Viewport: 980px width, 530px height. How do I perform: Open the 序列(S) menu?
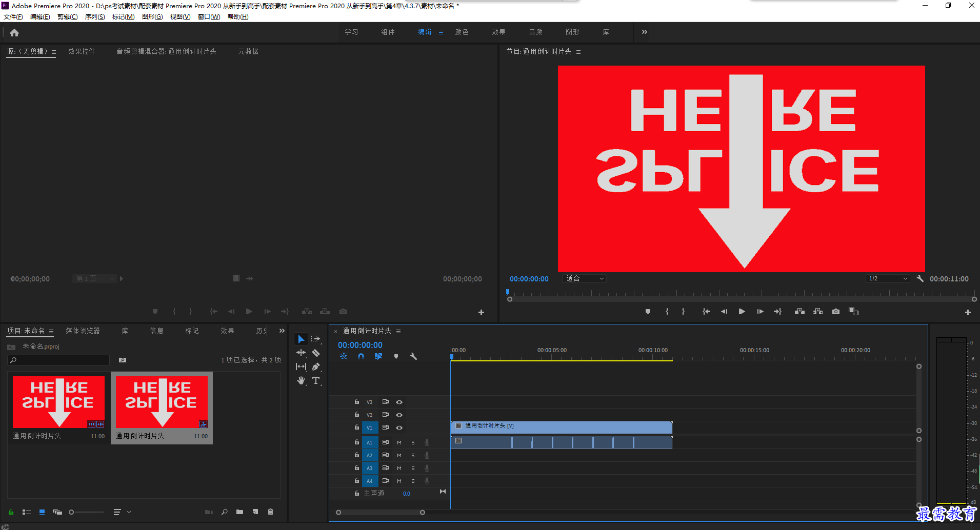(95, 17)
